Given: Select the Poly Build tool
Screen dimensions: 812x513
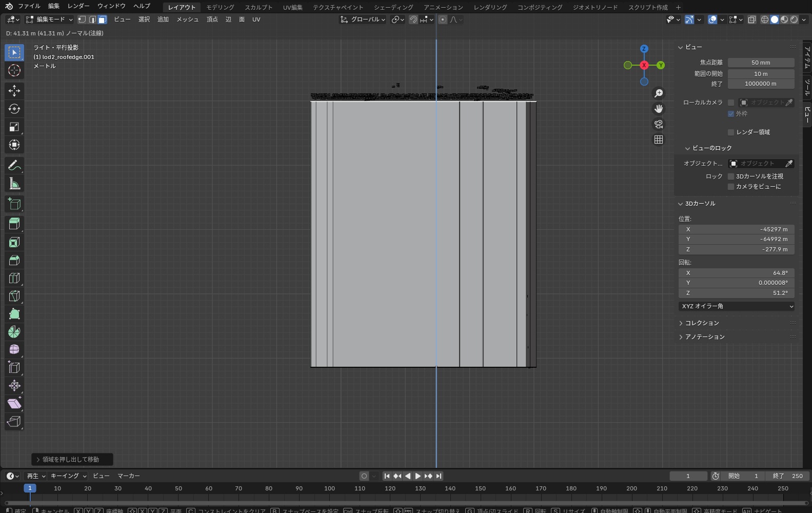Looking at the screenshot, I should pyautogui.click(x=14, y=314).
